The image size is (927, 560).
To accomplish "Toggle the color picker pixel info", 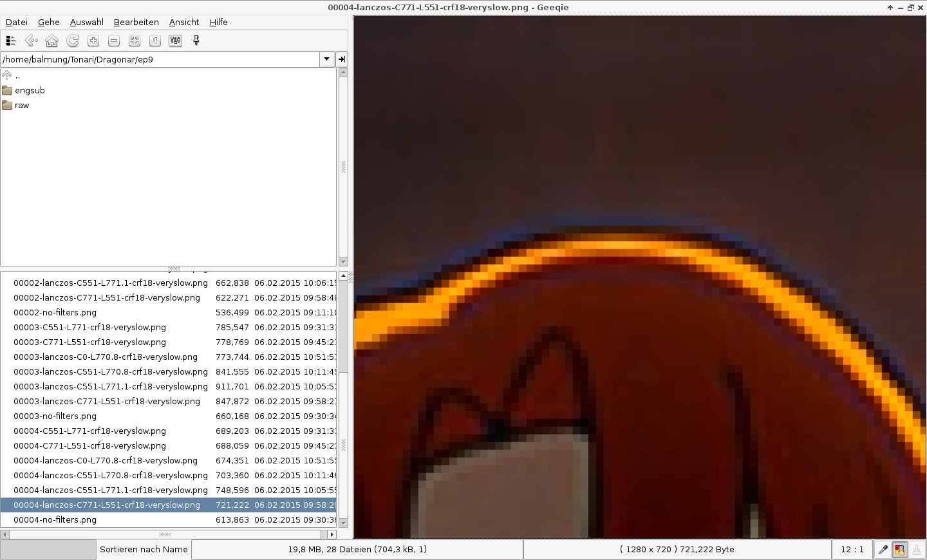I will pyautogui.click(x=883, y=550).
